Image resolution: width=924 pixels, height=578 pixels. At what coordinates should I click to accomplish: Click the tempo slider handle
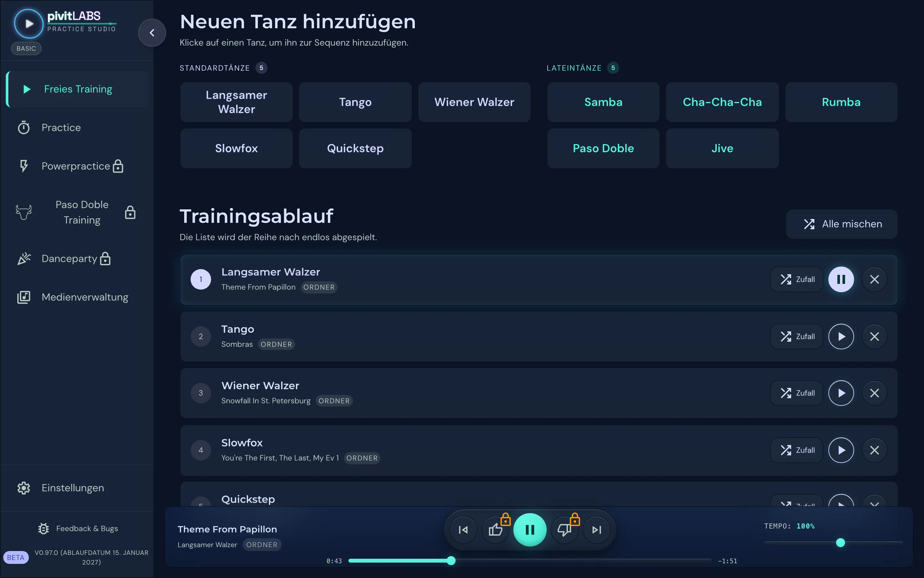(x=840, y=542)
